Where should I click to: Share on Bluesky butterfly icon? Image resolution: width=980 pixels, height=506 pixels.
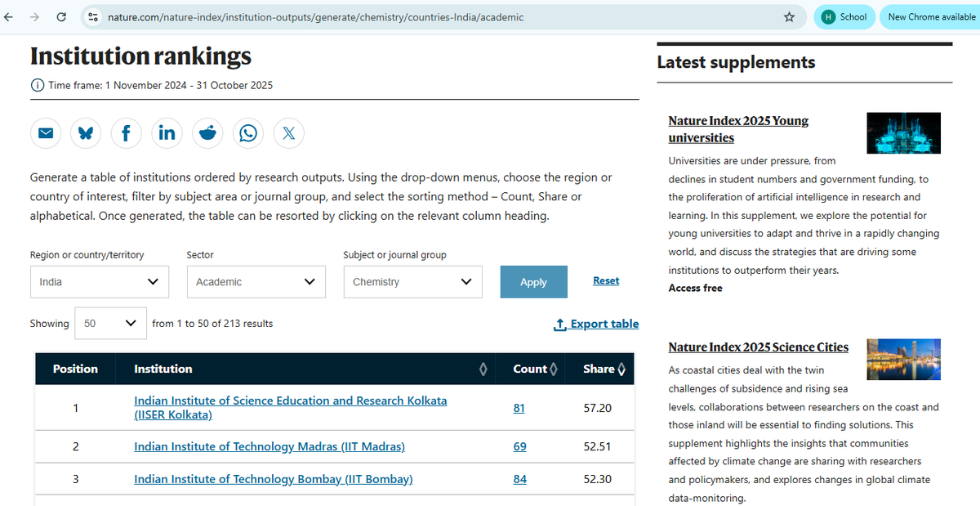86,133
